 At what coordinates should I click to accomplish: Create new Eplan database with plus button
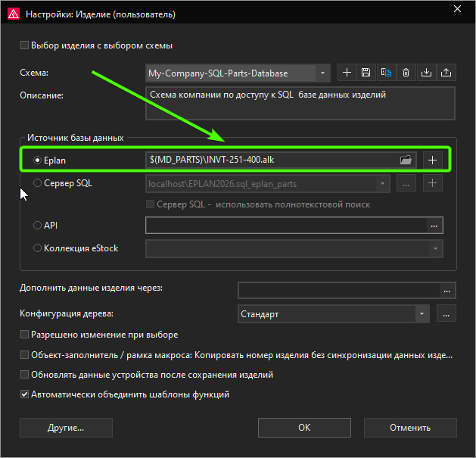432,160
